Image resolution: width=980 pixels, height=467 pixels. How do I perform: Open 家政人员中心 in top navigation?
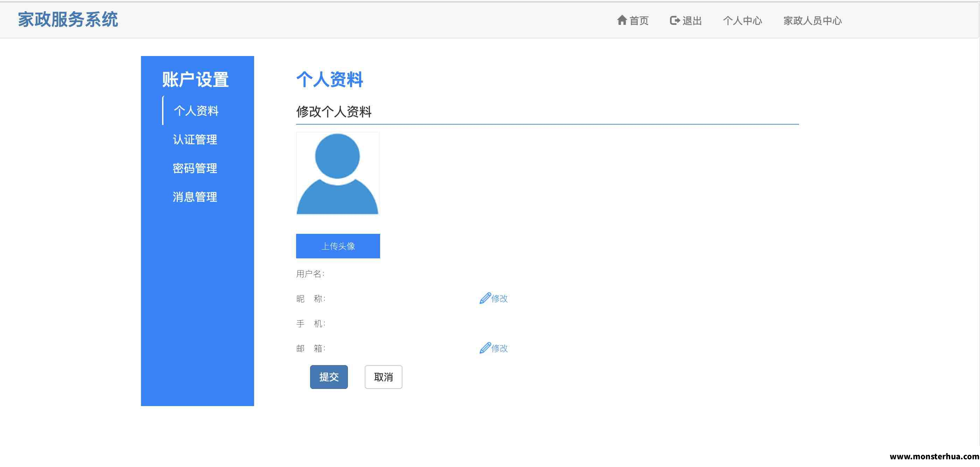[812, 21]
